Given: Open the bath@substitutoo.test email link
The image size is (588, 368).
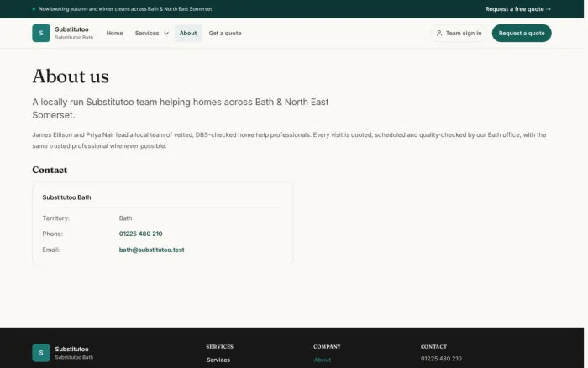Looking at the screenshot, I should (x=151, y=250).
